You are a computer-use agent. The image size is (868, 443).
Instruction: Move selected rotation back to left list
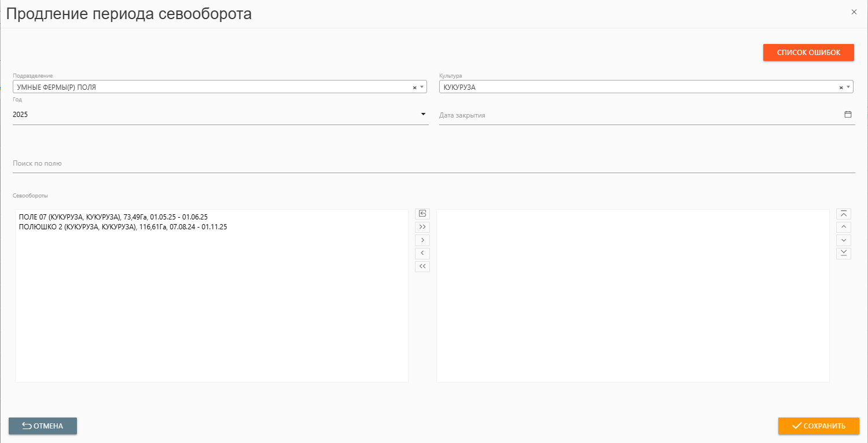[x=422, y=254]
